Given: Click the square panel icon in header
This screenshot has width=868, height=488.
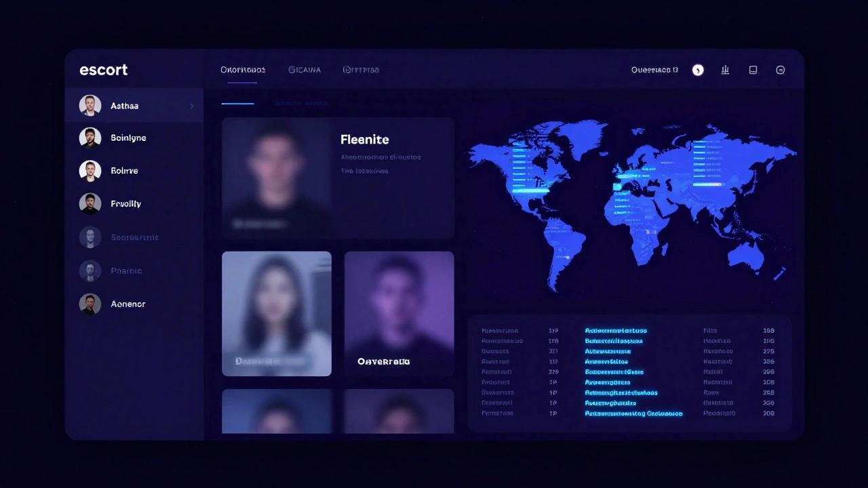Looking at the screenshot, I should pos(753,70).
